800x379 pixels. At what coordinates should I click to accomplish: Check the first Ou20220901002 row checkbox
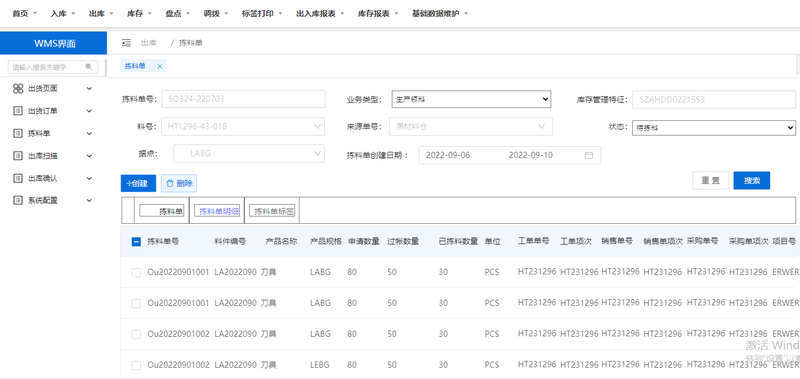point(136,335)
